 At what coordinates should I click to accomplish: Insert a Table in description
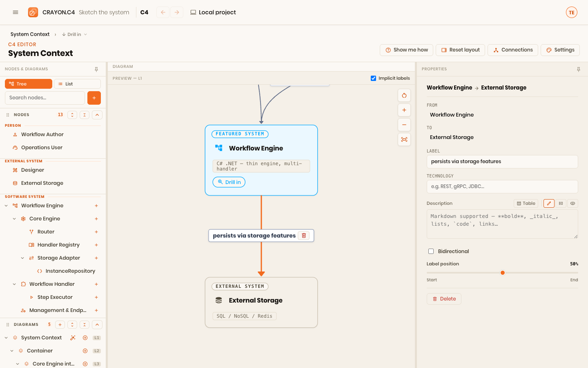pos(526,203)
